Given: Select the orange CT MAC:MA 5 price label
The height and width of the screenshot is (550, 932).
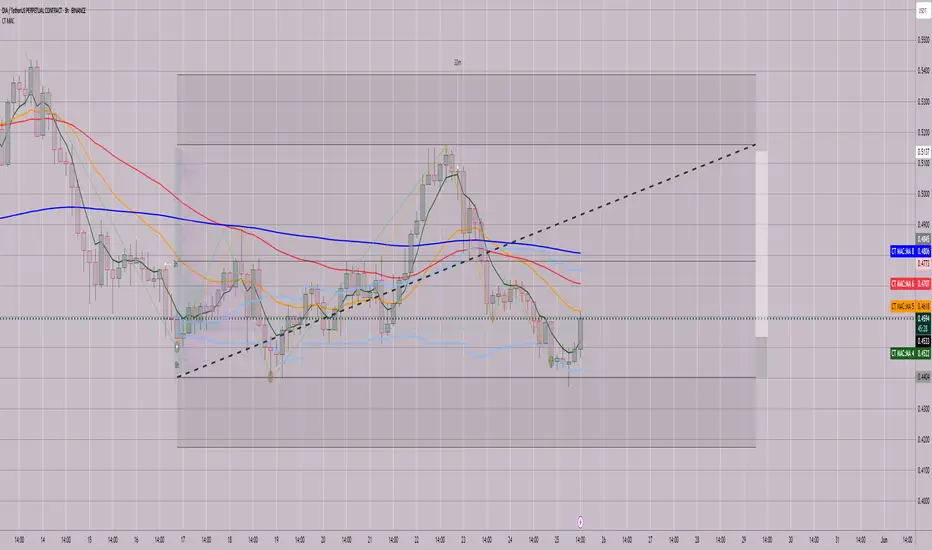Looking at the screenshot, I should click(910, 306).
